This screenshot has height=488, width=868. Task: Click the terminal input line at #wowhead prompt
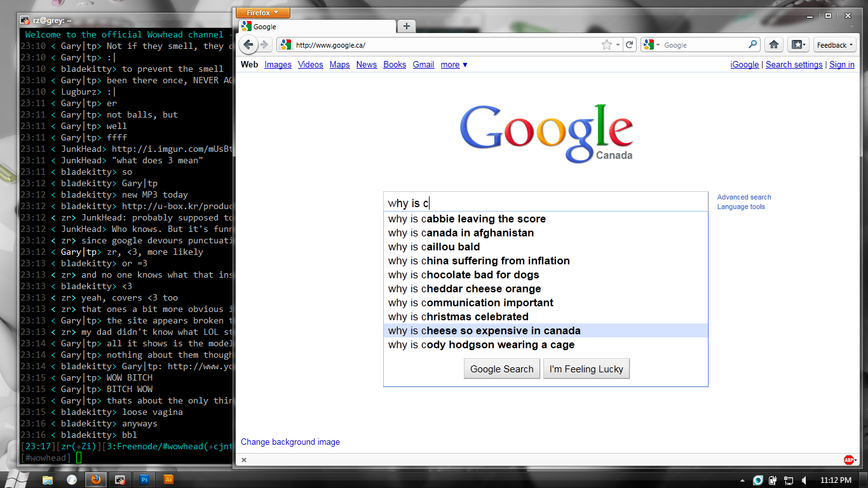tap(126, 457)
